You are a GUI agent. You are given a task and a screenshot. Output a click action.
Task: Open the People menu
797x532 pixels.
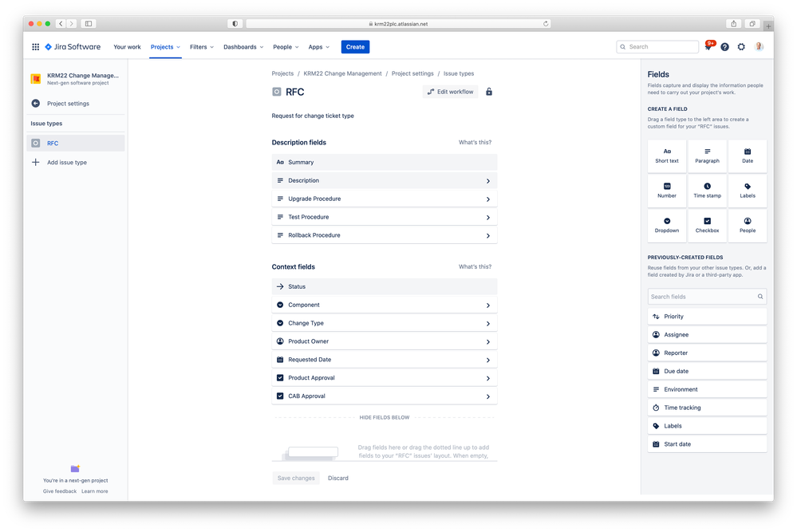coord(286,47)
